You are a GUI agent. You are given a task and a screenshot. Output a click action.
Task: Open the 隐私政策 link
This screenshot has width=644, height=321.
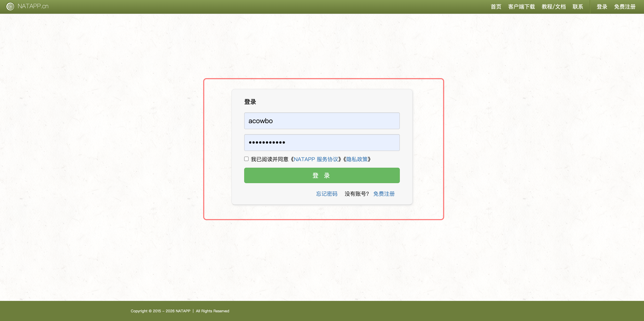357,159
